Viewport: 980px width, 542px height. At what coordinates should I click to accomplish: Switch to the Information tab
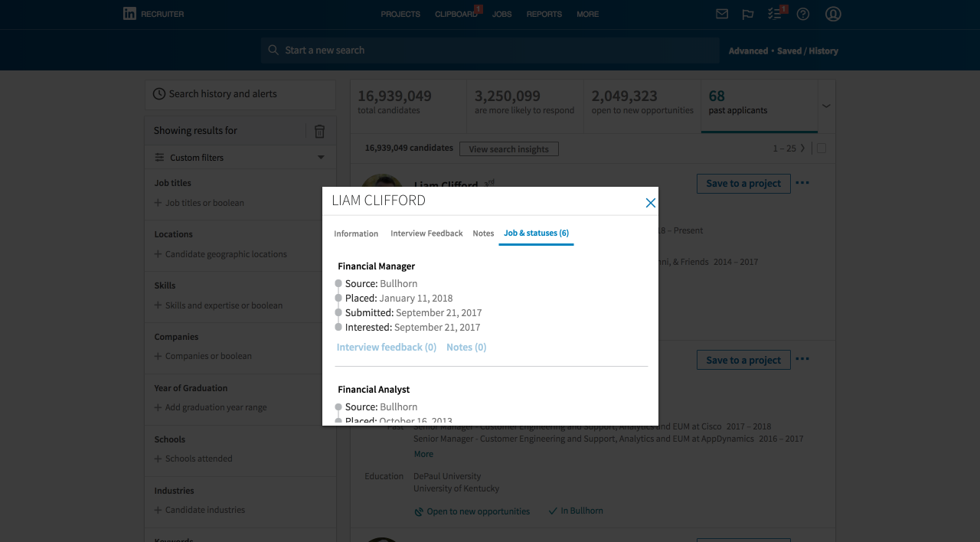[x=356, y=233]
